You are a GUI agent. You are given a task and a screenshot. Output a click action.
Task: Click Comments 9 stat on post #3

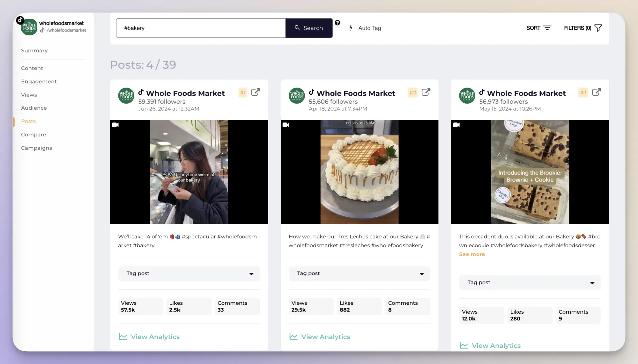pos(578,315)
